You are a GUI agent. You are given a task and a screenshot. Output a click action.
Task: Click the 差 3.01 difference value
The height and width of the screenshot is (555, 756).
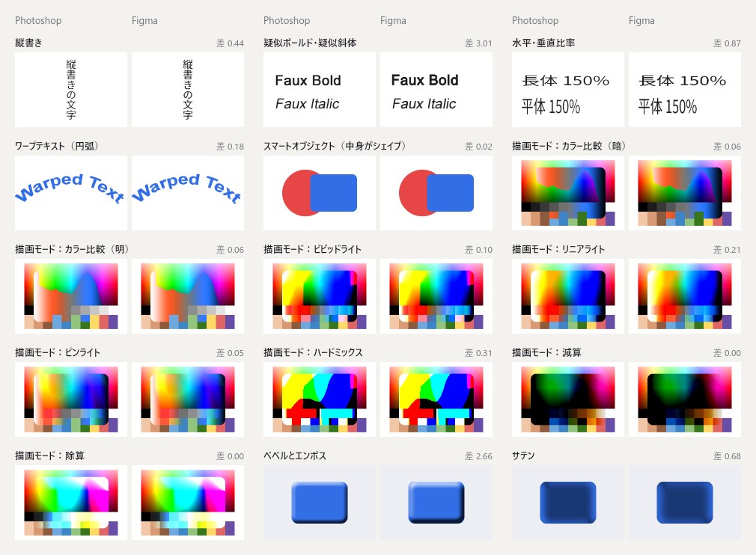click(x=478, y=43)
